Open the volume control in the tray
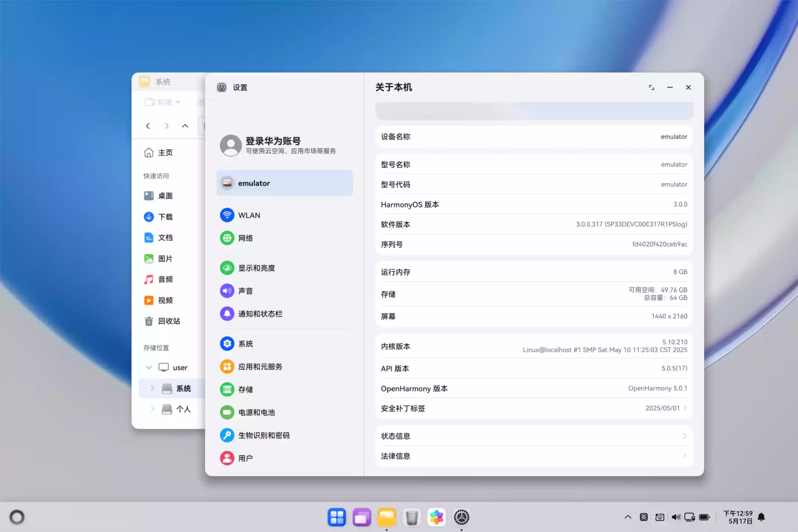The height and width of the screenshot is (532, 798). click(676, 517)
